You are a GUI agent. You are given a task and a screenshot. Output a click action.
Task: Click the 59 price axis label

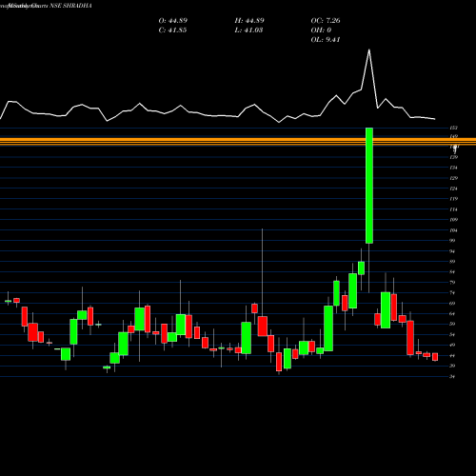click(452, 324)
